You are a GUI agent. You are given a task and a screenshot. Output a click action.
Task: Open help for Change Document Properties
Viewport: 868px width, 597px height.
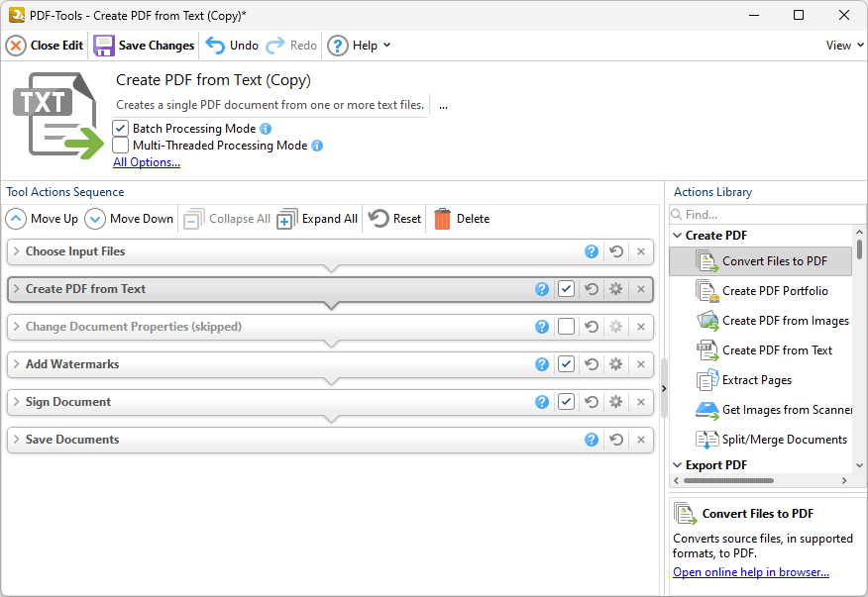coord(542,327)
